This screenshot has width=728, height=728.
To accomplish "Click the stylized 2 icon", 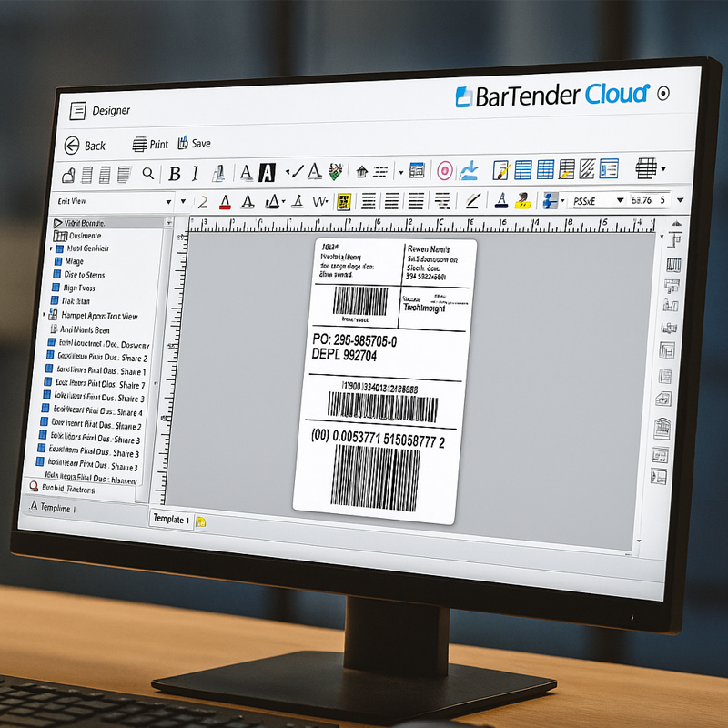I will tap(203, 202).
